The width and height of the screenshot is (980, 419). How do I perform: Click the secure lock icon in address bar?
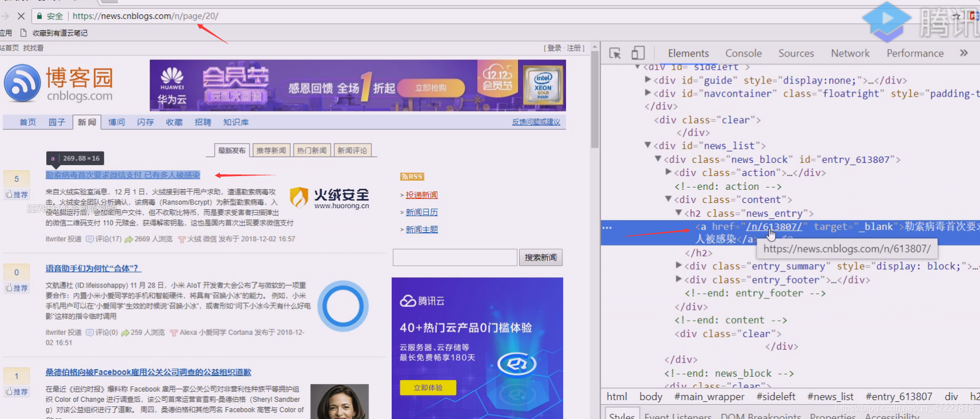[x=39, y=16]
